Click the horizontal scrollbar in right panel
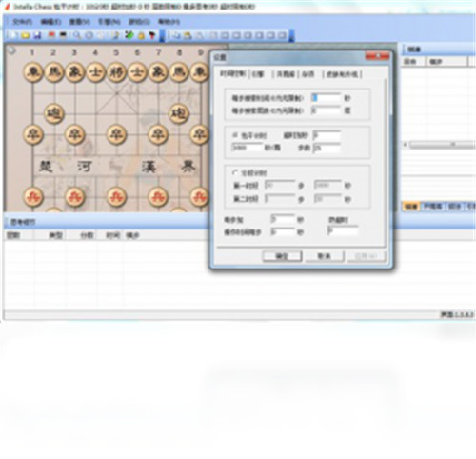 pos(440,145)
